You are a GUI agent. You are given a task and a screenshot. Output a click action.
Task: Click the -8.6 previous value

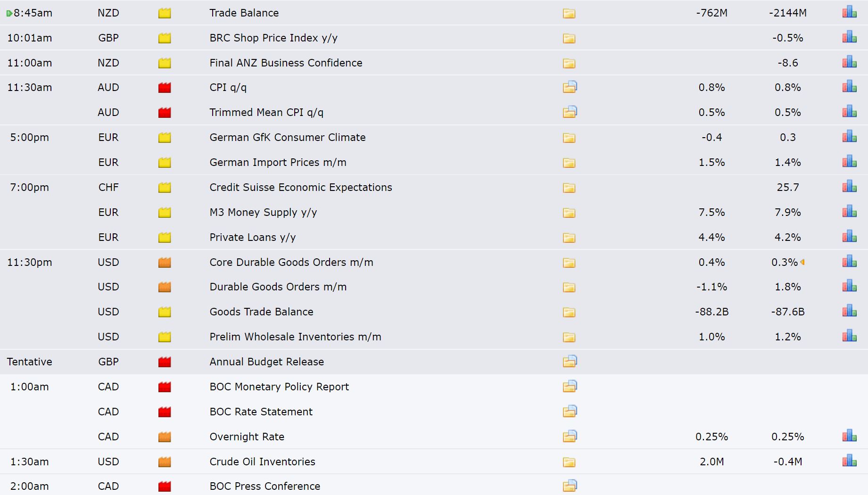point(787,63)
